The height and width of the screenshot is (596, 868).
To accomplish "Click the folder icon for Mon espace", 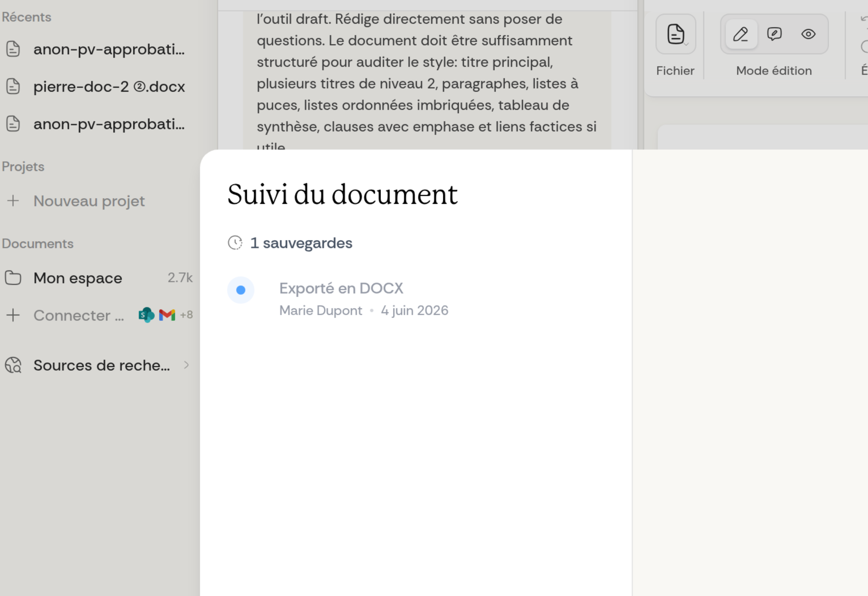I will coord(13,278).
